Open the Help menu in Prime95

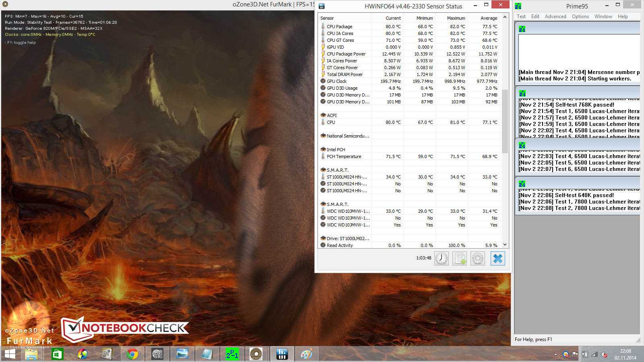click(623, 16)
